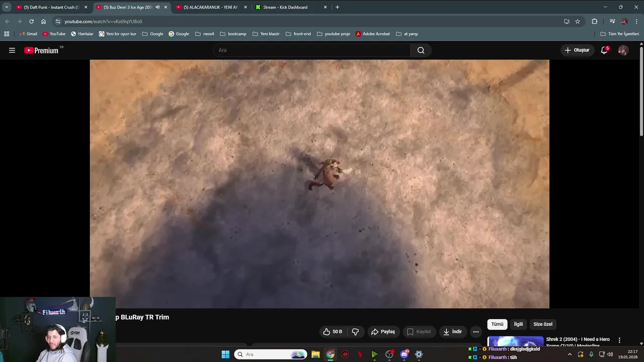This screenshot has width=644, height=362.
Task: Like the video with thumbs up
Action: coord(333,332)
